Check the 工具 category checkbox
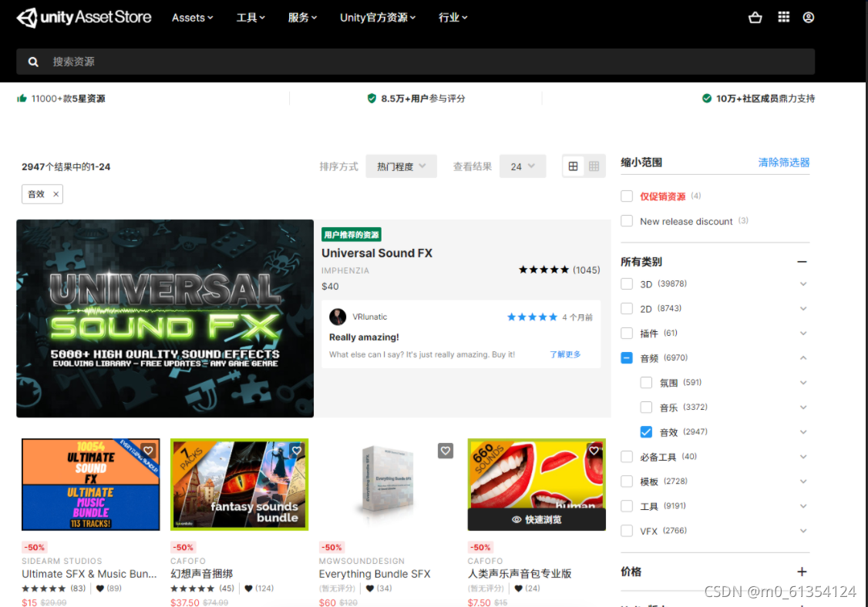Screen dimensions: 868x607 pyautogui.click(x=627, y=506)
